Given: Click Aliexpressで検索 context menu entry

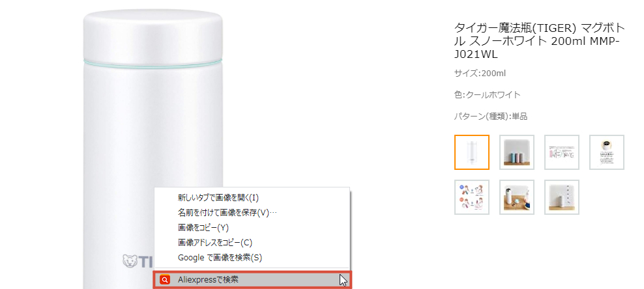Looking at the screenshot, I should tap(208, 280).
